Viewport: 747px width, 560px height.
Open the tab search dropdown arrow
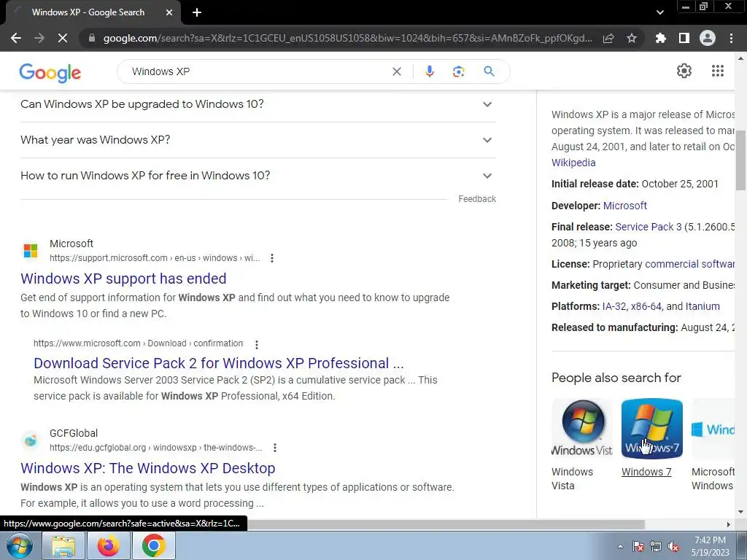tap(659, 12)
